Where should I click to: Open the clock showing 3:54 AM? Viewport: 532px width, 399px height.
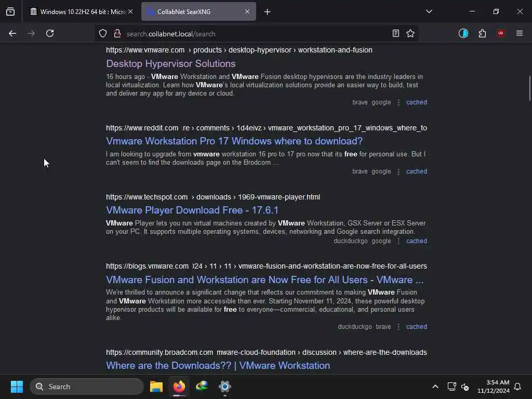coord(494,387)
